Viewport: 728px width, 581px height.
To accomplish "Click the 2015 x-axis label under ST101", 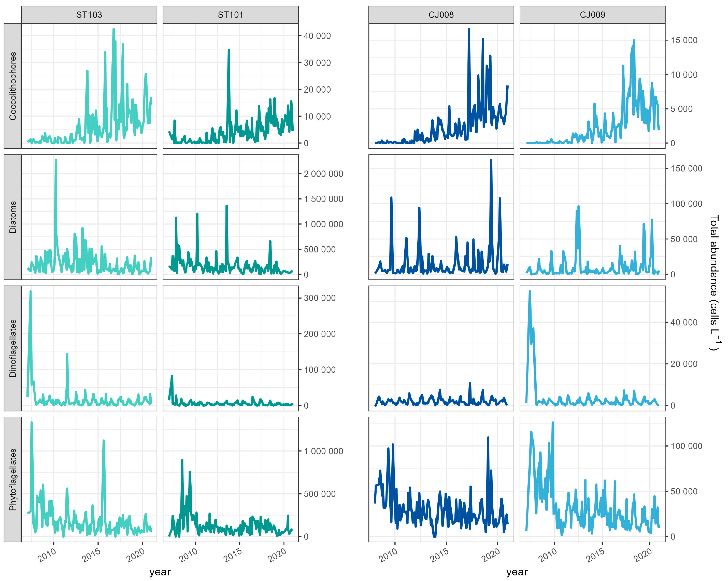I will [233, 555].
